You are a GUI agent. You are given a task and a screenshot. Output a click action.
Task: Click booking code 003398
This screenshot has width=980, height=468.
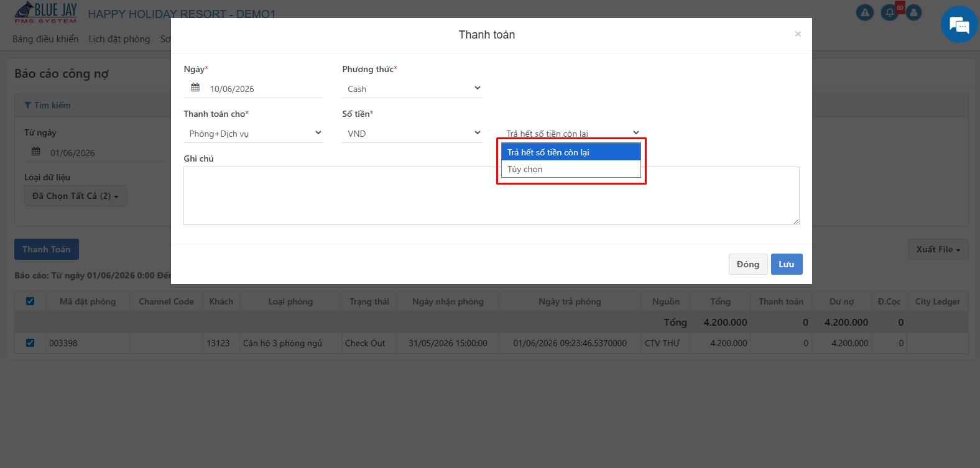tap(63, 343)
